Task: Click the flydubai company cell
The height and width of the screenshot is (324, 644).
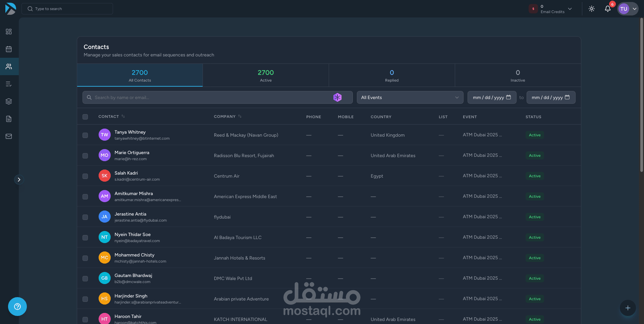Action: pos(222,217)
